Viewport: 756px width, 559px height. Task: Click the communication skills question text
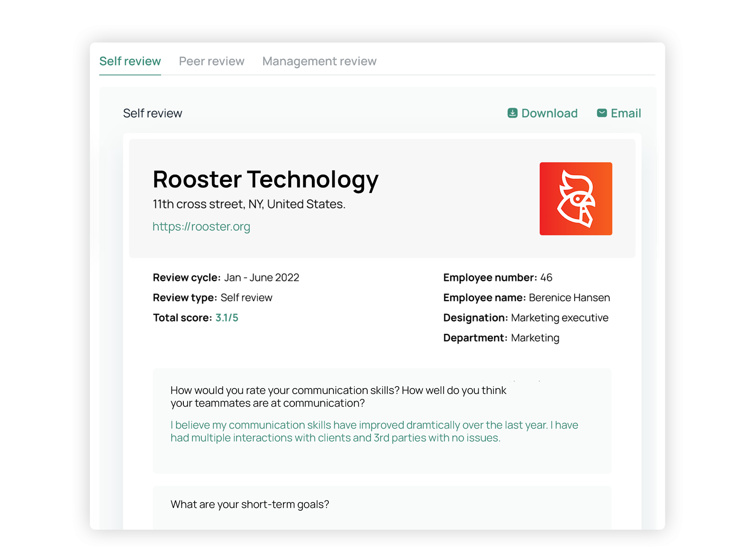(338, 397)
